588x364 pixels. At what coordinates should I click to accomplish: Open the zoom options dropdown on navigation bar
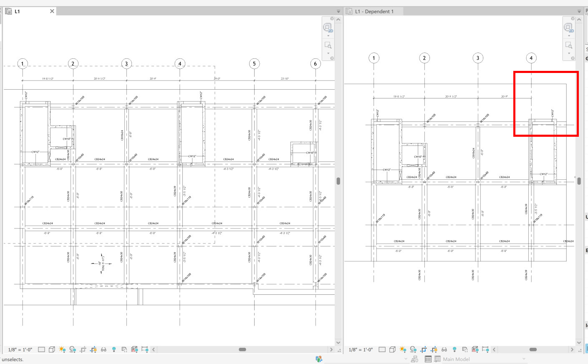[x=328, y=53]
